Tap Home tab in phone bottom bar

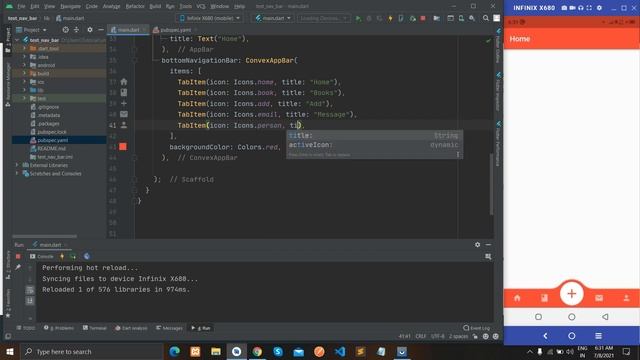point(517,298)
